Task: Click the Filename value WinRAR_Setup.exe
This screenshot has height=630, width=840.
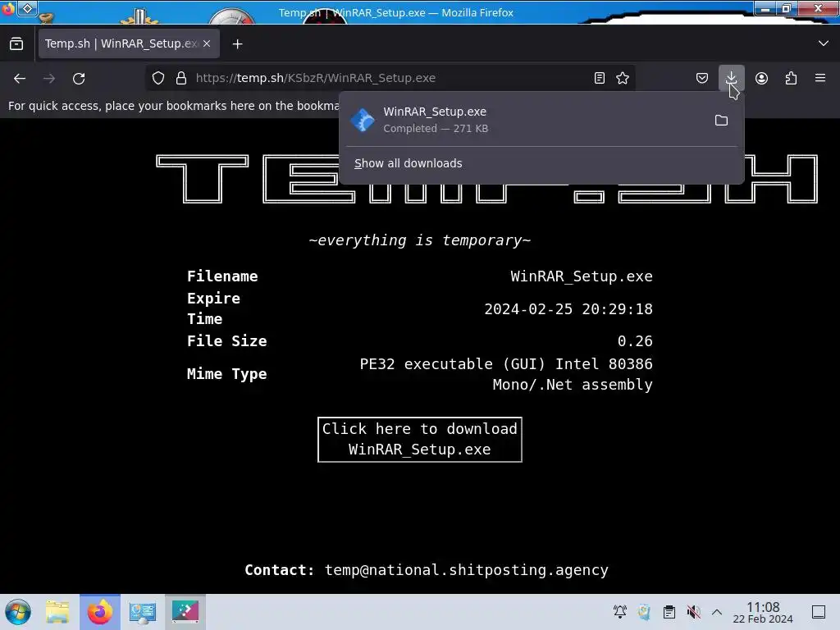Action: [582, 276]
